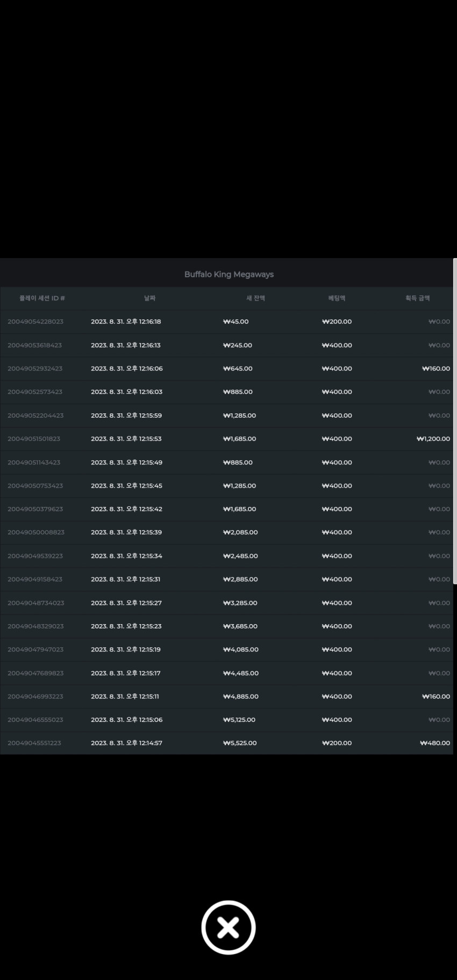Screen dimensions: 457x980
Task: Click the ₩1,200.00 win amount
Action: point(433,439)
